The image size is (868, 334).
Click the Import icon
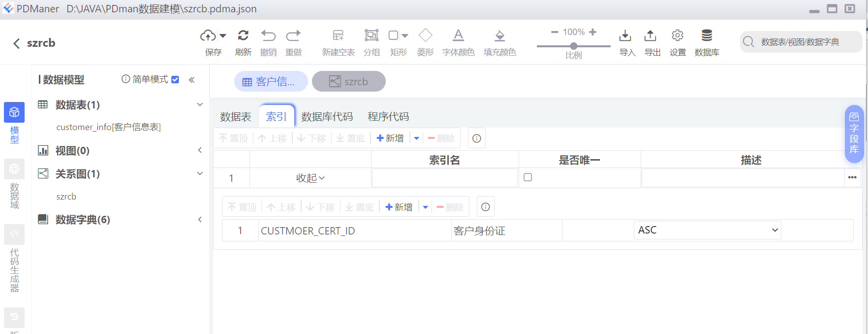coord(625,35)
